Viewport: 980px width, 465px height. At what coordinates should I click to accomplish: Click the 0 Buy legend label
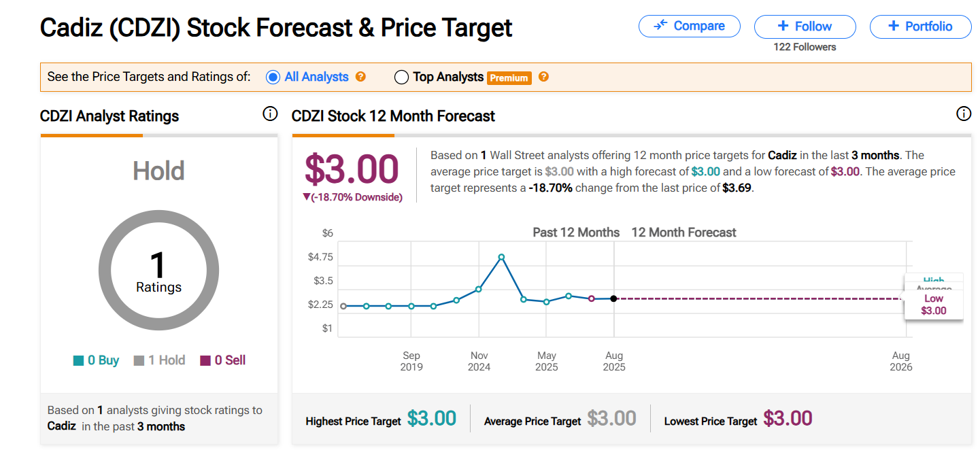(103, 360)
